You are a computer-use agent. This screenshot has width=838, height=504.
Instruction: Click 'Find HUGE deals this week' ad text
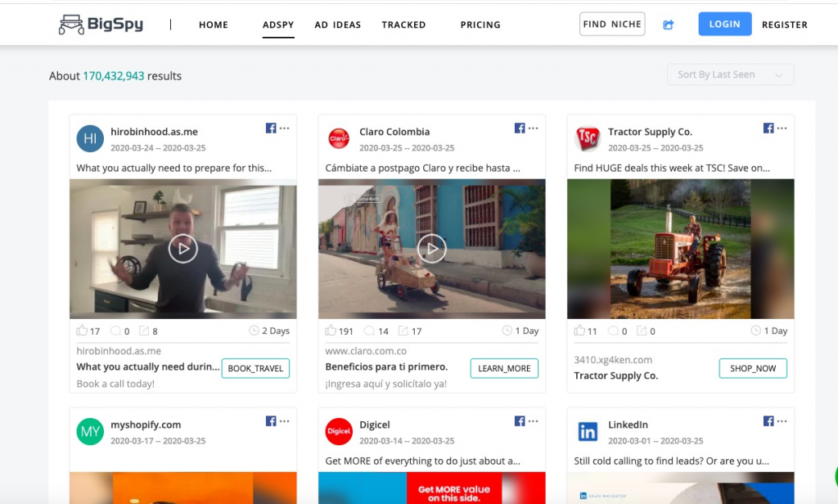[x=672, y=168]
